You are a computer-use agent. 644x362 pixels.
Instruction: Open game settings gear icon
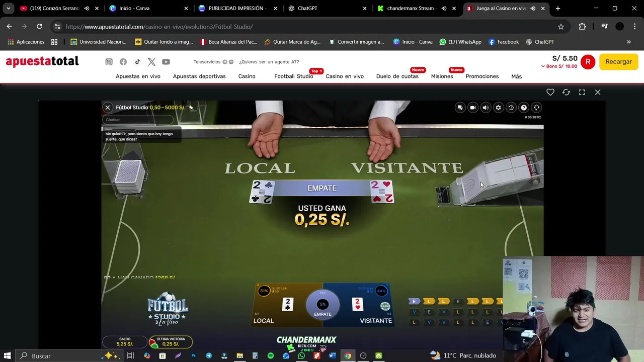pyautogui.click(x=498, y=108)
